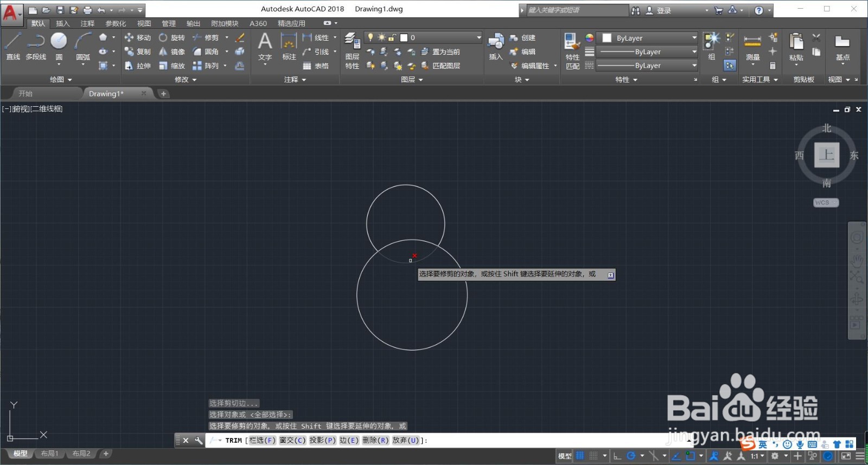Select the Circle (圆) tool icon
Screen dimensions: 868x465
(x=59, y=41)
